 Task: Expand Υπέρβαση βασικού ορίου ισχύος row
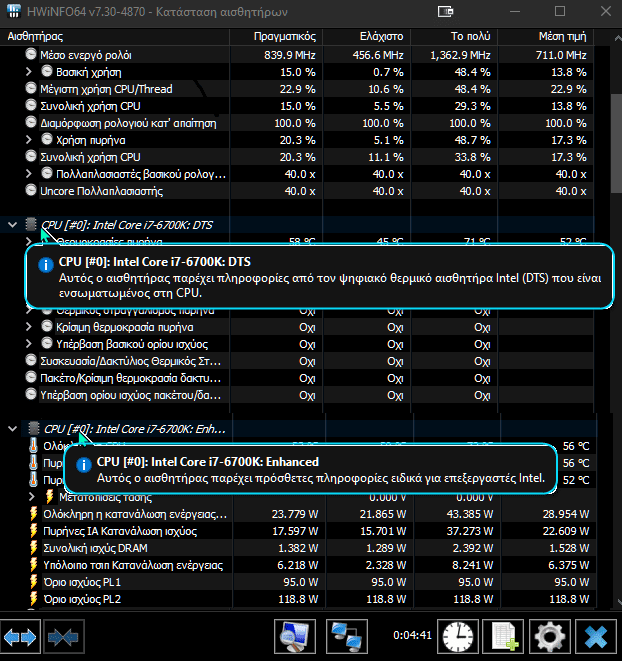click(29, 344)
